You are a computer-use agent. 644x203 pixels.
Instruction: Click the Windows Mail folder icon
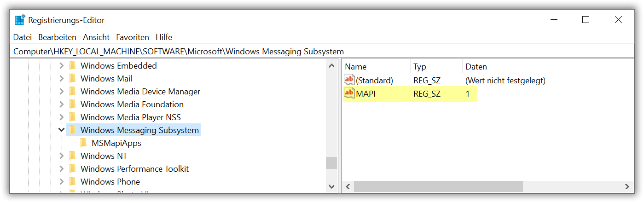72,78
